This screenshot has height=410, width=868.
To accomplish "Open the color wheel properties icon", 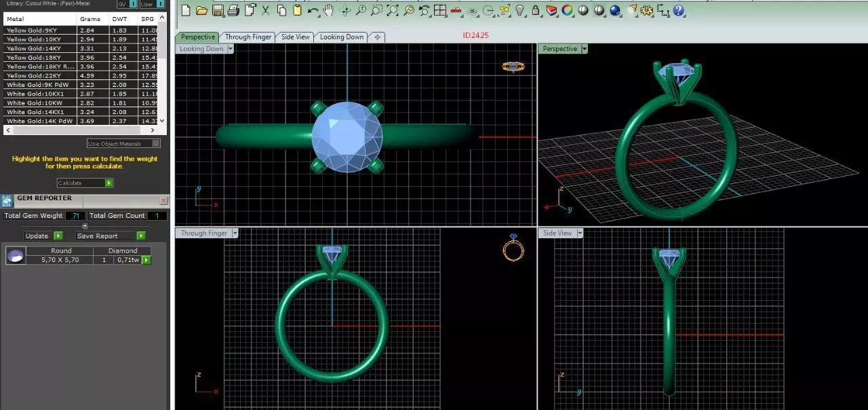I will [x=566, y=10].
